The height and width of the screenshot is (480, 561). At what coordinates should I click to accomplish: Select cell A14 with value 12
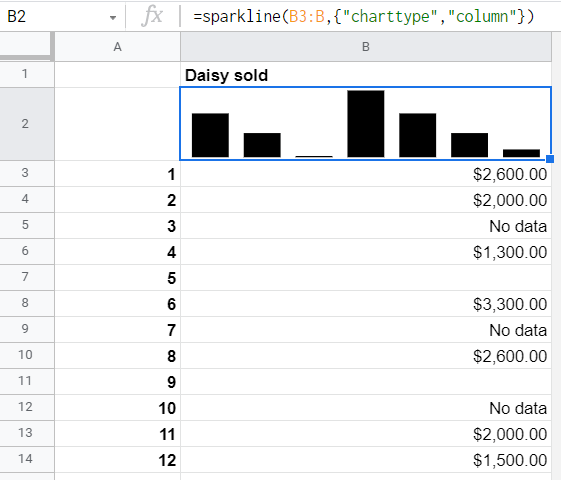(x=117, y=459)
